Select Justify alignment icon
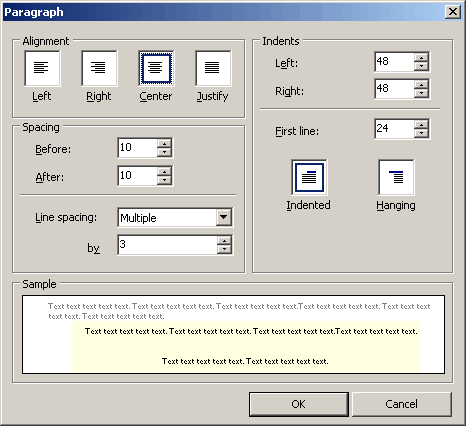 click(x=213, y=68)
